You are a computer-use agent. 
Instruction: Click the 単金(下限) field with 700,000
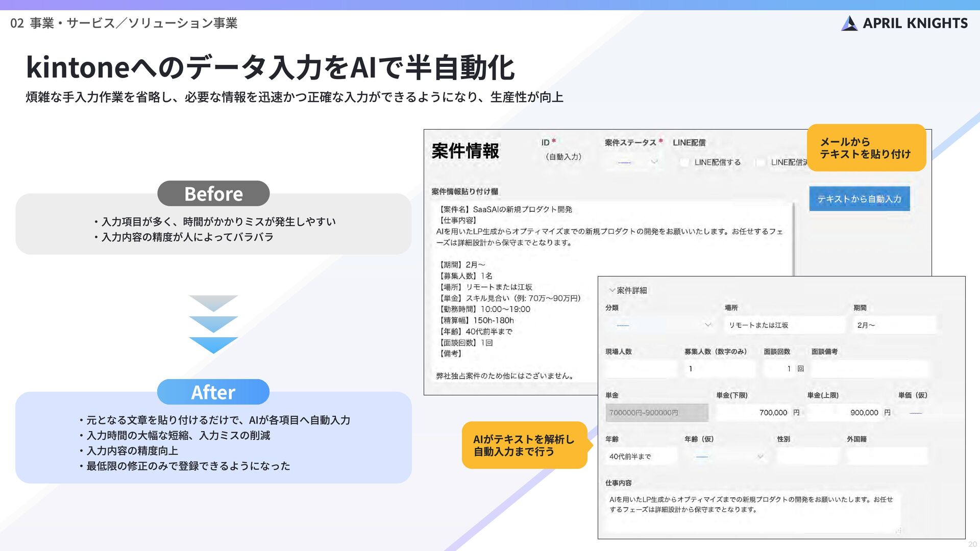753,413
